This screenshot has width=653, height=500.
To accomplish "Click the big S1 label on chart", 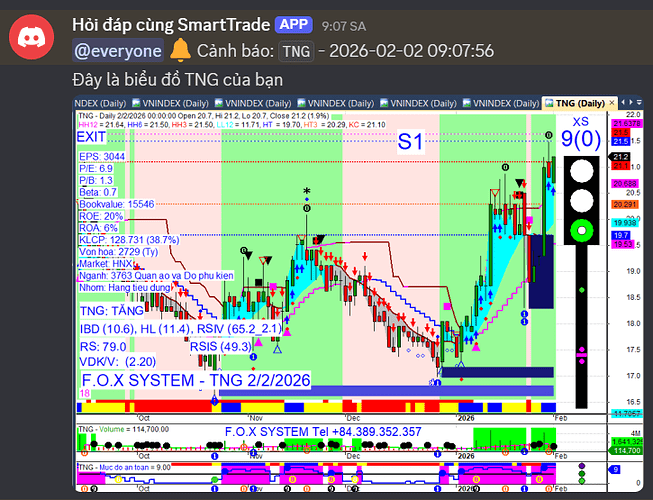I will point(411,142).
